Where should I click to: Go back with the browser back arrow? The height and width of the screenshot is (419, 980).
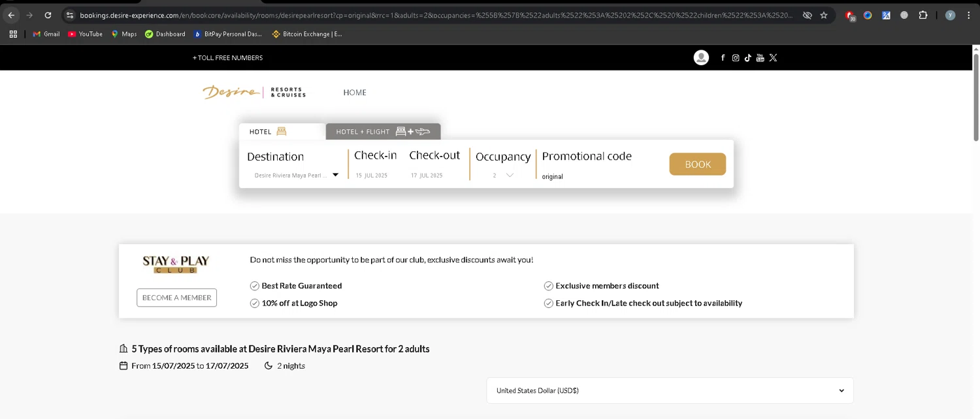tap(11, 15)
